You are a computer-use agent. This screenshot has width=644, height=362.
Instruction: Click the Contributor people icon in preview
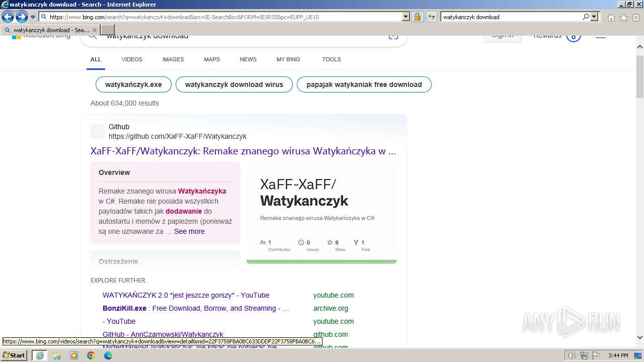[x=263, y=242]
